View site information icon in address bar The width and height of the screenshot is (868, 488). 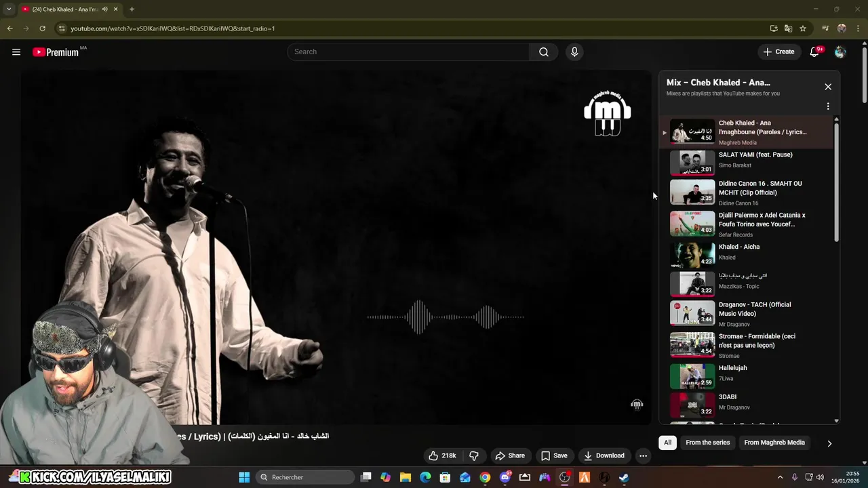(x=62, y=28)
